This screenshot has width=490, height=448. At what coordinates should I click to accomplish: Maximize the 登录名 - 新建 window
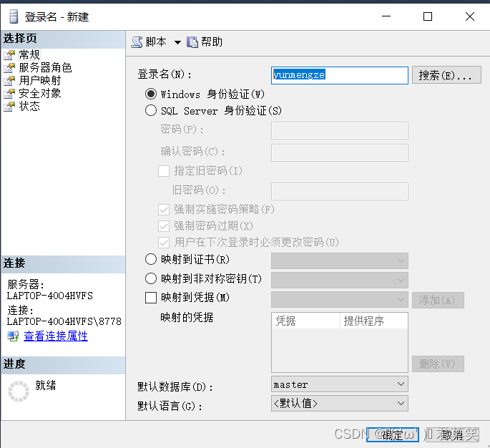[x=428, y=16]
